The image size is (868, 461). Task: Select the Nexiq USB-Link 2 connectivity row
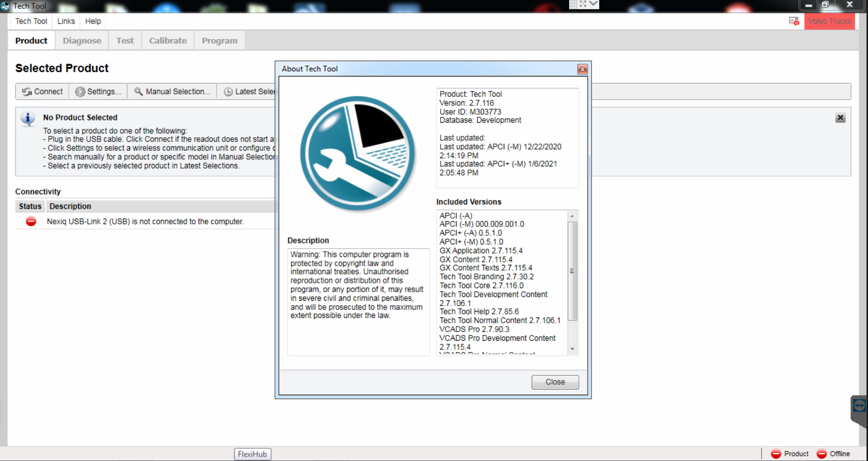[145, 221]
